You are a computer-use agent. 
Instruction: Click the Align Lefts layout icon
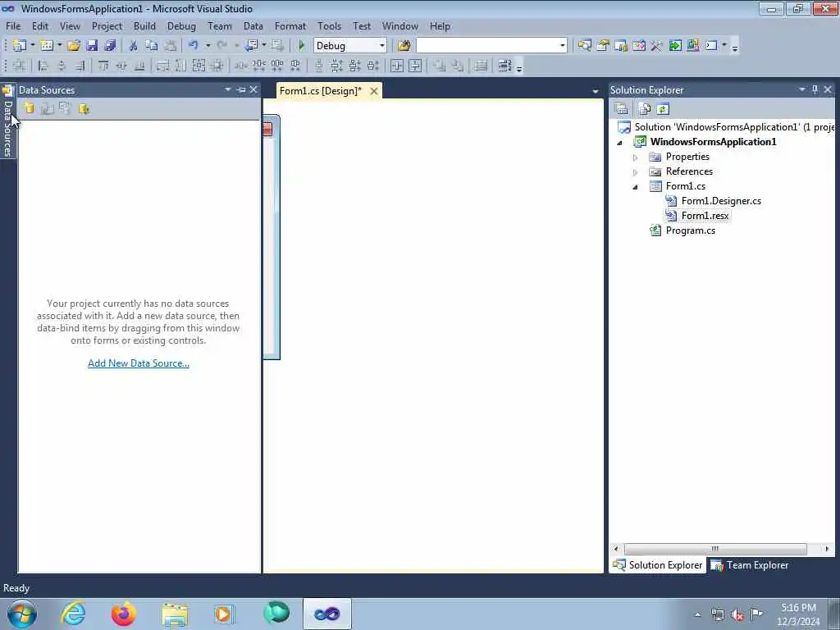click(43, 66)
